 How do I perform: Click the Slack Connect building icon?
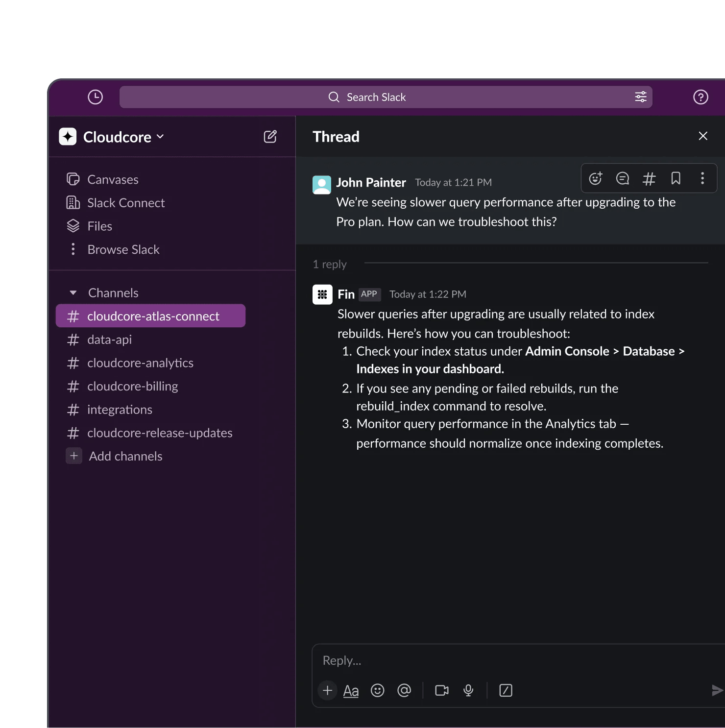pyautogui.click(x=73, y=202)
